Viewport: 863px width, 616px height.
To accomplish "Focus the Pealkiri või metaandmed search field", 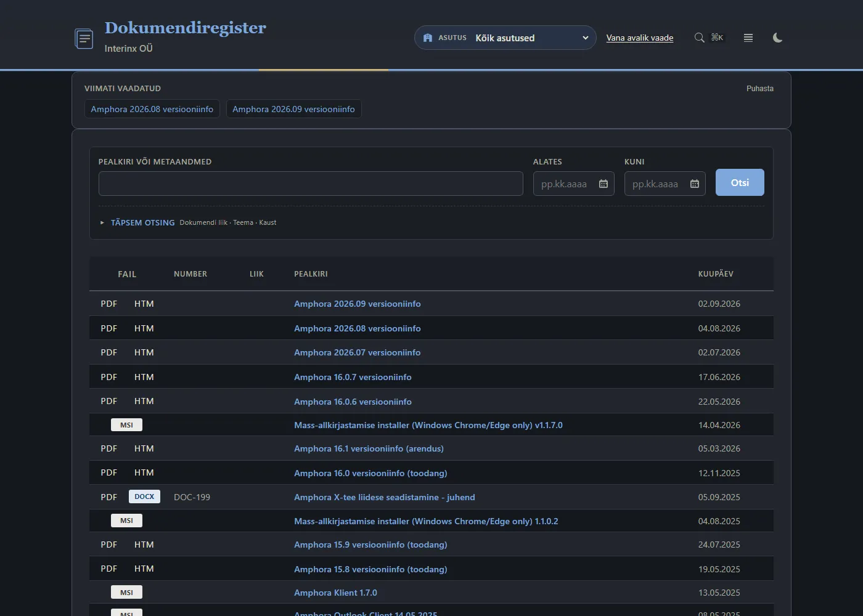I will (x=311, y=184).
